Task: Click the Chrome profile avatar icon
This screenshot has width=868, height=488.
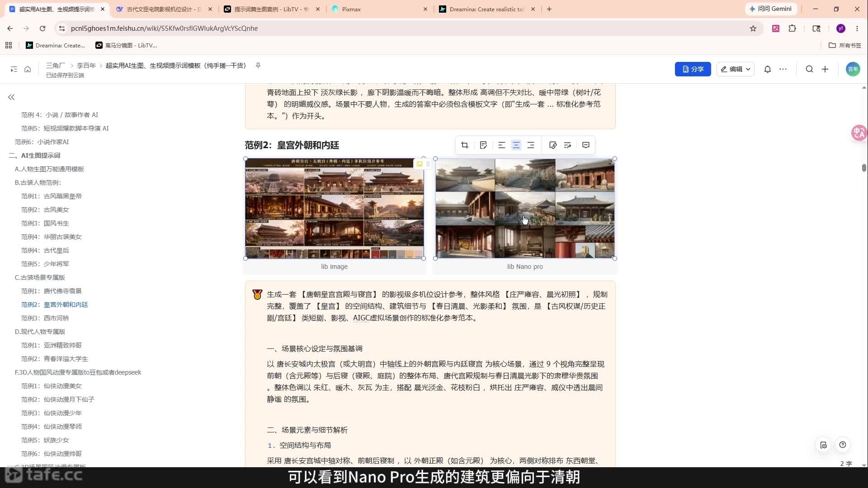Action: 841,28
